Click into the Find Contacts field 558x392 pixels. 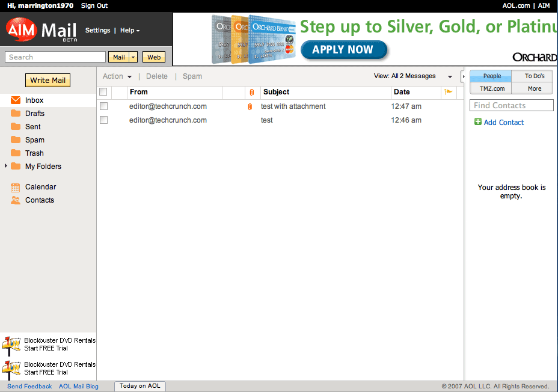[511, 105]
